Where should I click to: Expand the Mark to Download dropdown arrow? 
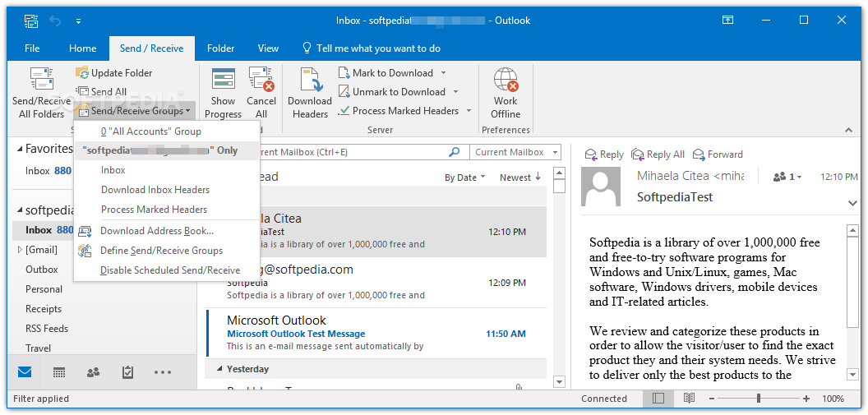443,73
